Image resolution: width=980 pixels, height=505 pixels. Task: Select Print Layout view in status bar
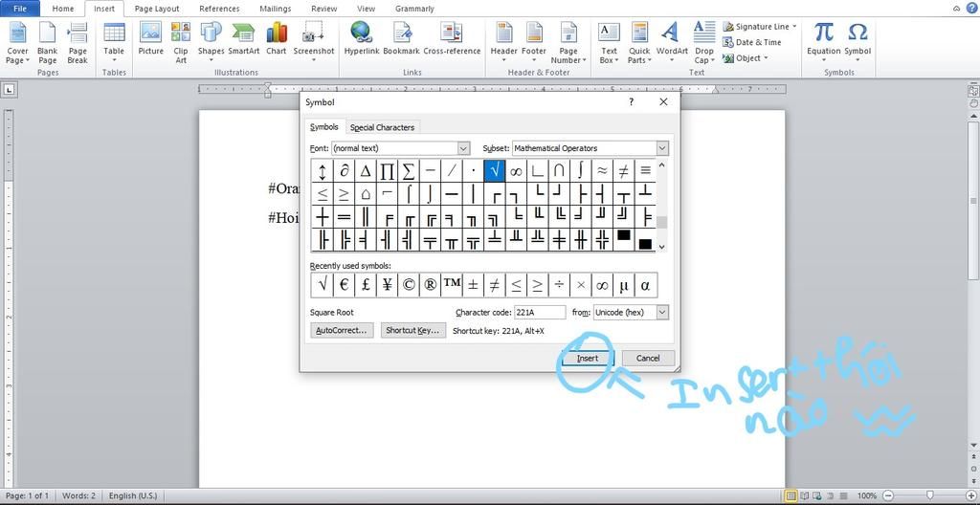click(x=791, y=495)
